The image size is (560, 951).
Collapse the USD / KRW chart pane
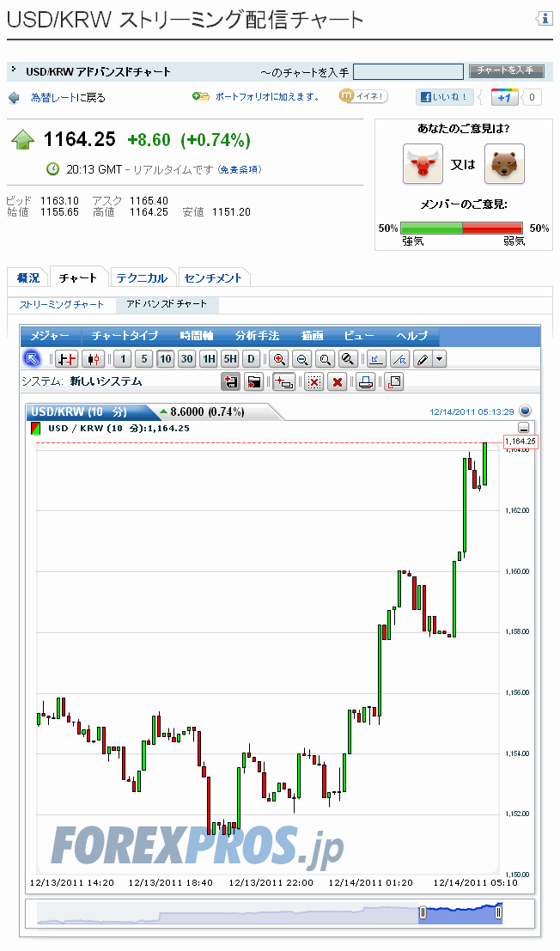coord(524,428)
